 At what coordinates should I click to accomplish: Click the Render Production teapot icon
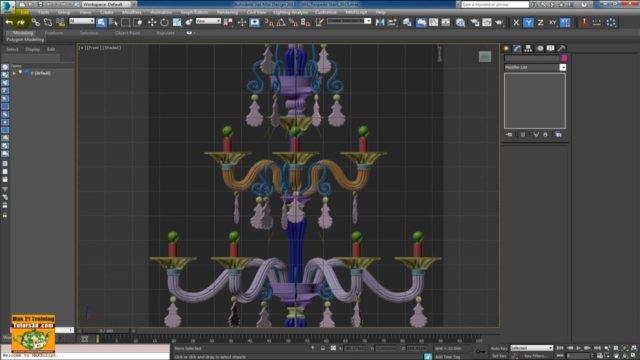click(499, 22)
